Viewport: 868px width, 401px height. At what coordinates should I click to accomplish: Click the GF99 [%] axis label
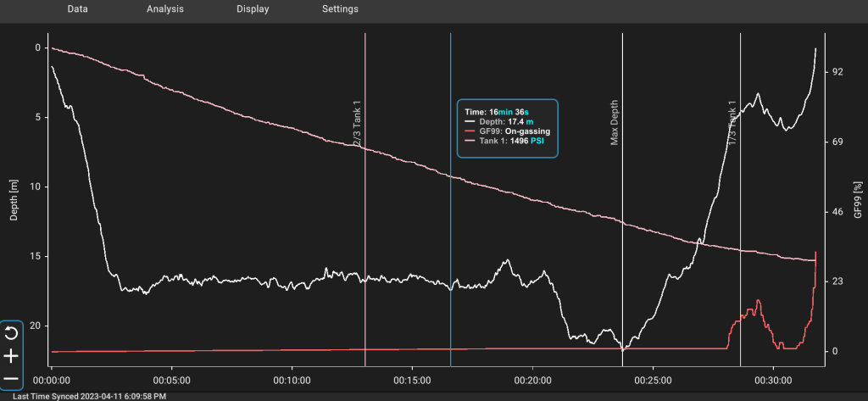click(x=858, y=199)
